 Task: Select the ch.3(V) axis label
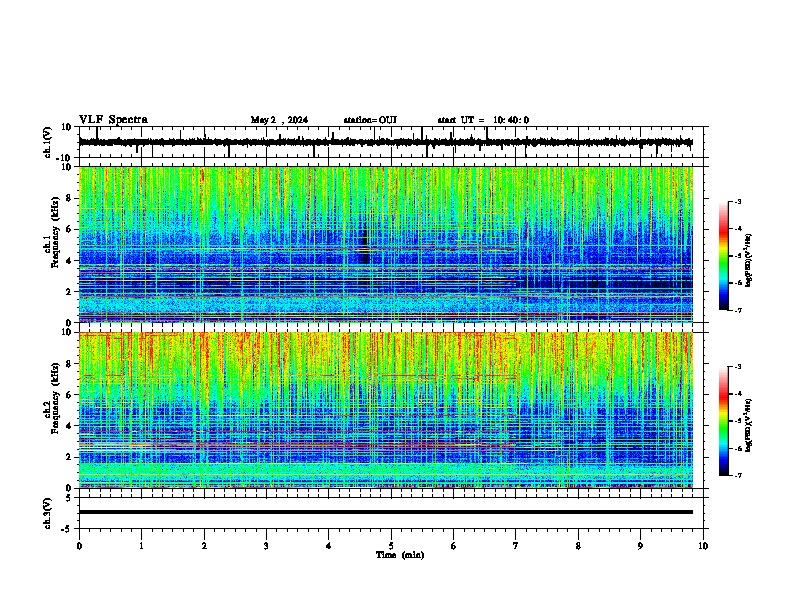tap(48, 513)
